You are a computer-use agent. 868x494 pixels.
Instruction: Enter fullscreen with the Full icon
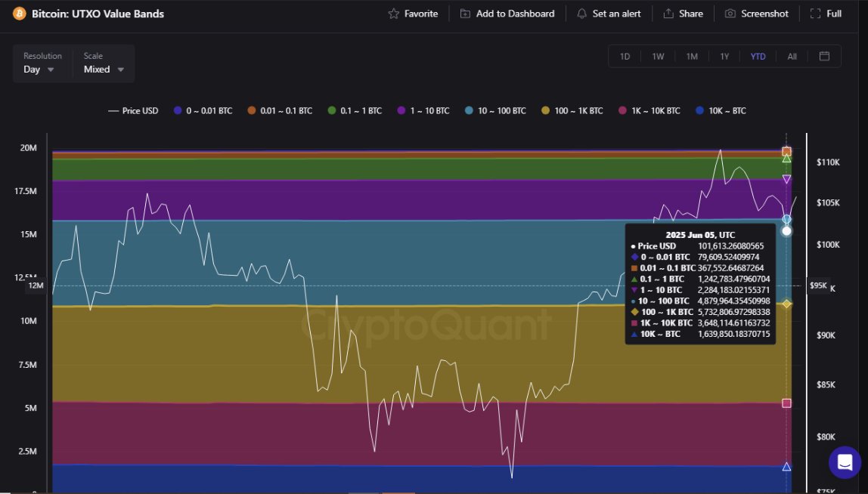tap(825, 13)
